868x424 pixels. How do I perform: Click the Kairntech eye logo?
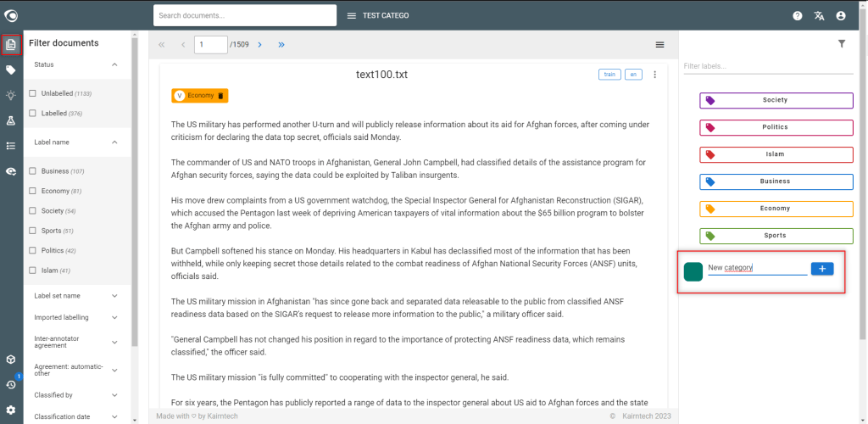[x=11, y=15]
